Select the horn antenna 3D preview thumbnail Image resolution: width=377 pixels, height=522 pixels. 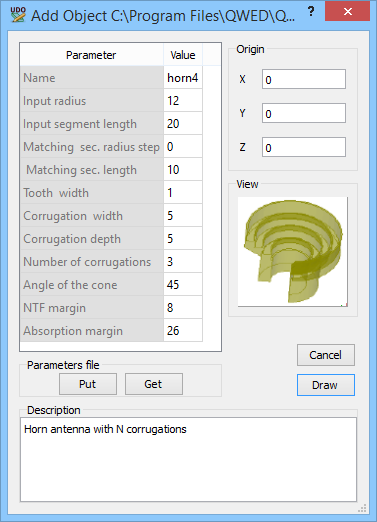coord(293,252)
